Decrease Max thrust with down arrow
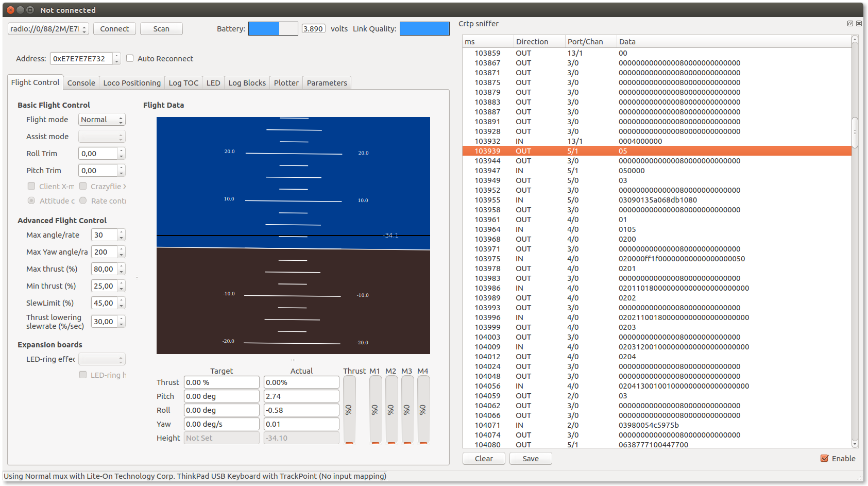Image resolution: width=868 pixels, height=486 pixels. (x=122, y=272)
